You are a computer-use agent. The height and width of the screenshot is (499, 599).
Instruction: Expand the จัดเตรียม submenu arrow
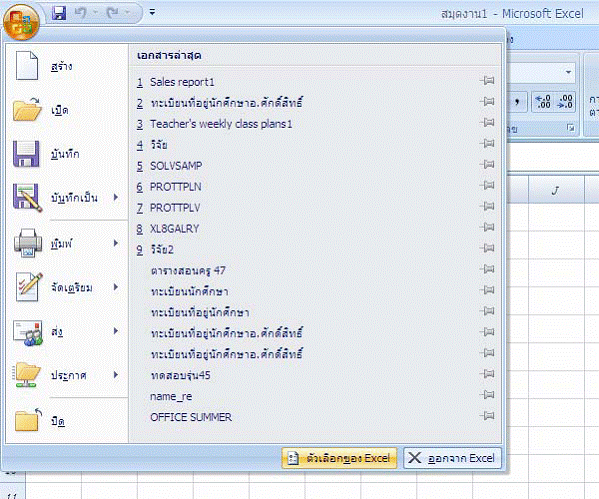[x=116, y=287]
